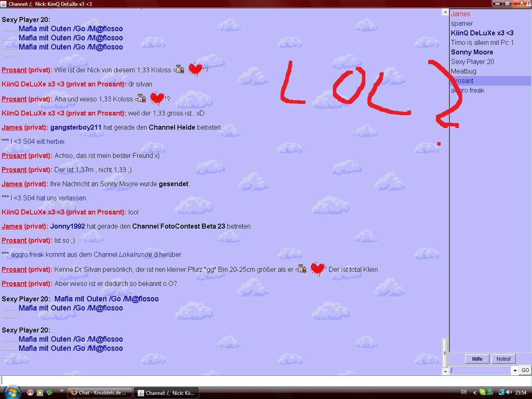Open the channel dropdown arrow beside GO
Viewport: 532px width, 399px height.
[x=515, y=370]
